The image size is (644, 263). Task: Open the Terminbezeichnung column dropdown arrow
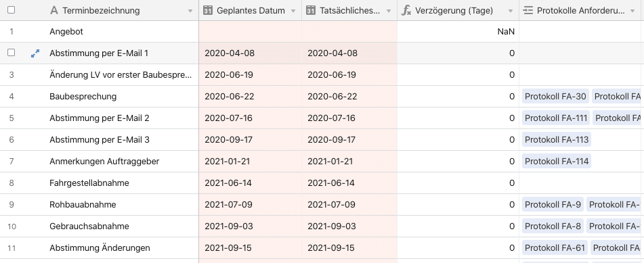(x=190, y=11)
